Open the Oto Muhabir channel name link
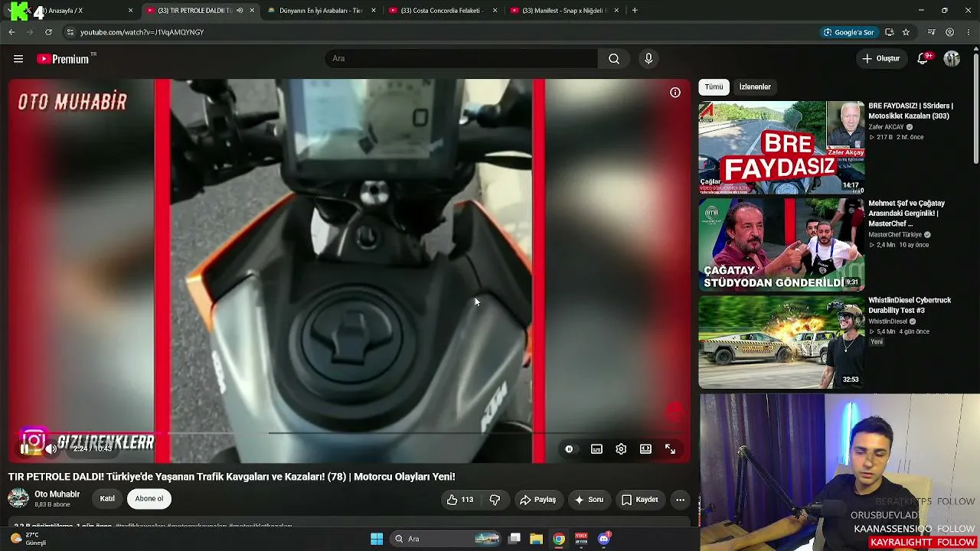 point(57,494)
